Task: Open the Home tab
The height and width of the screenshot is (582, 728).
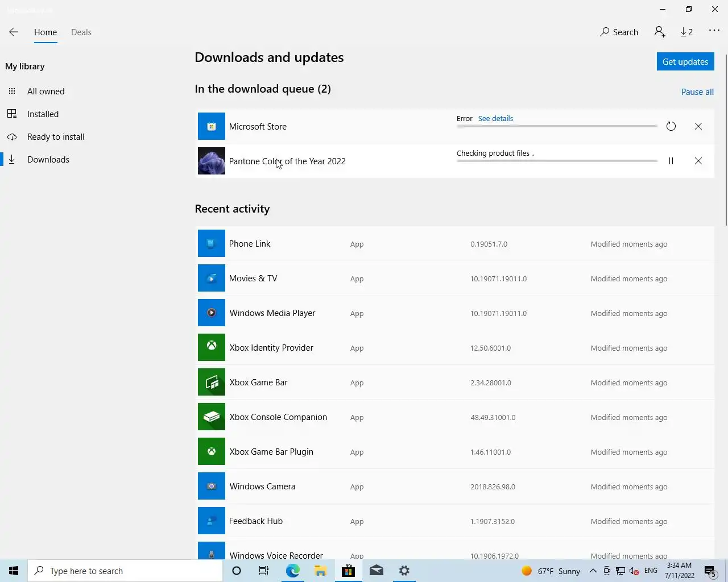Action: tap(45, 32)
